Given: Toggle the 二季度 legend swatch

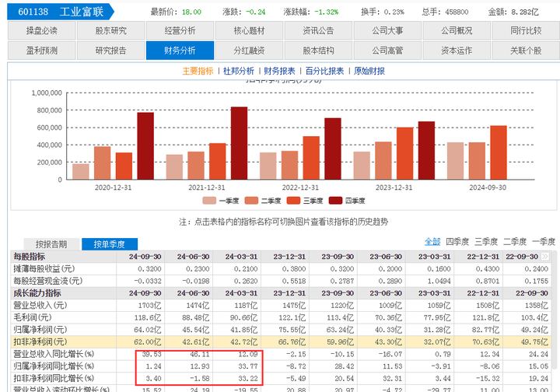Looking at the screenshot, I should coord(251,201).
